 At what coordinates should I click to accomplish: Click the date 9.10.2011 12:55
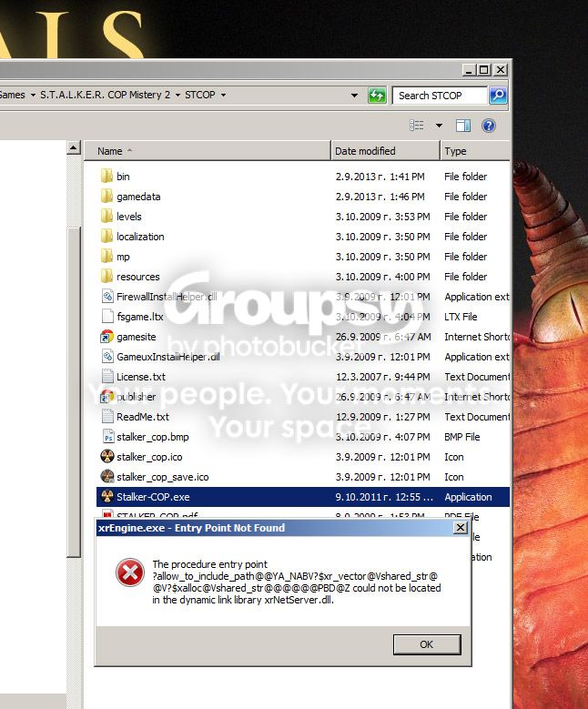384,497
